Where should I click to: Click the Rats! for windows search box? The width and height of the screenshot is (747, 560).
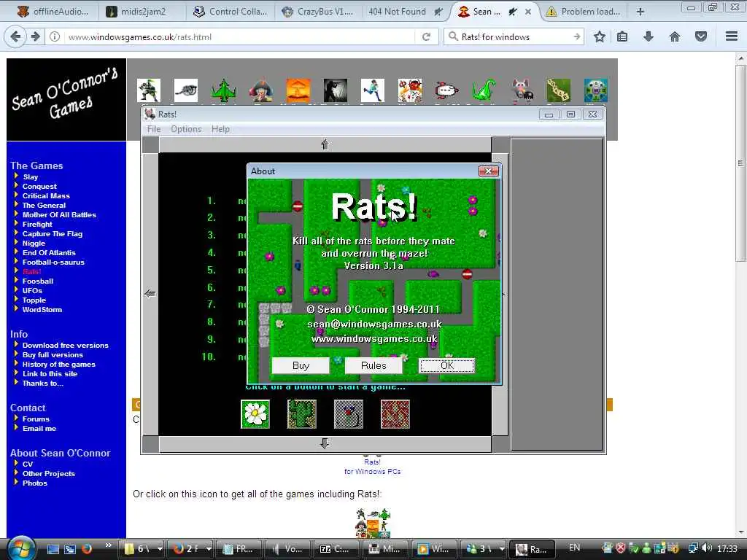click(x=514, y=36)
